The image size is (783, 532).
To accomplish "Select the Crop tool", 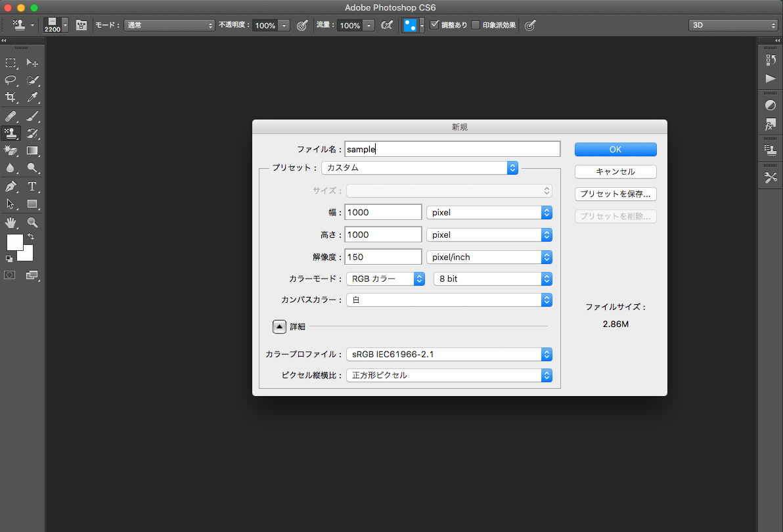I will coord(11,97).
